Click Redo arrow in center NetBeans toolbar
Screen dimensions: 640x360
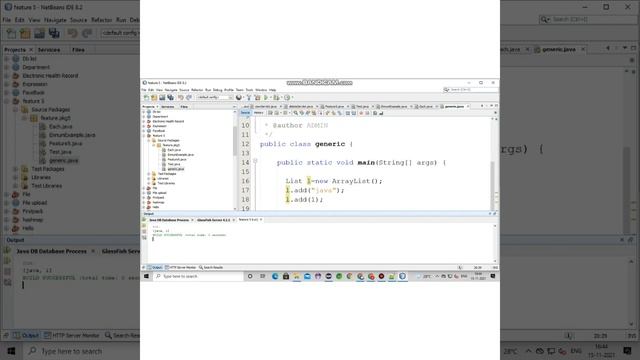[189, 98]
